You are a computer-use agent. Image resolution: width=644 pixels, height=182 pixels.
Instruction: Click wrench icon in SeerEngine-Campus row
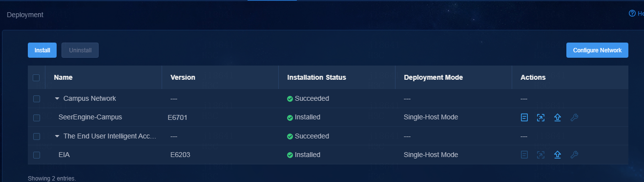click(x=574, y=117)
